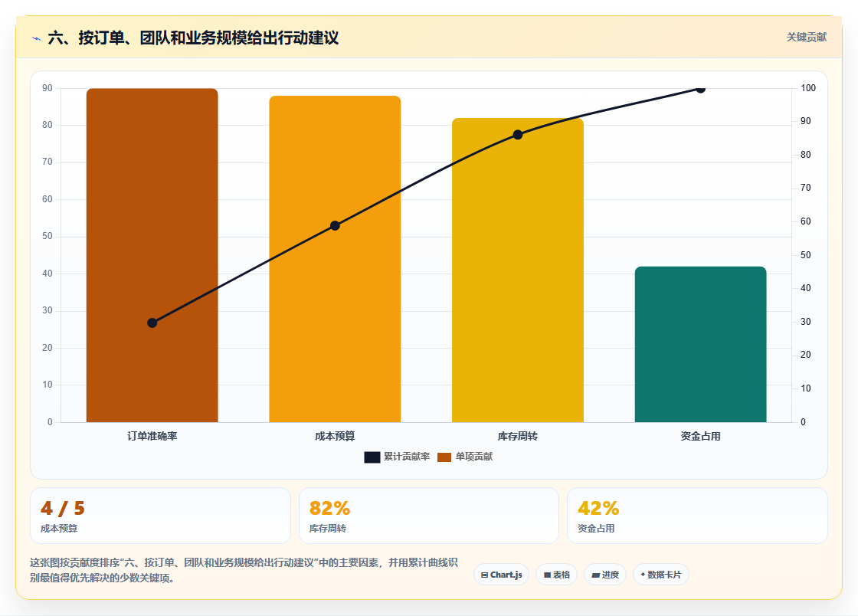Select the 数据卡片 tag
Image resolution: width=858 pixels, height=616 pixels.
[661, 575]
